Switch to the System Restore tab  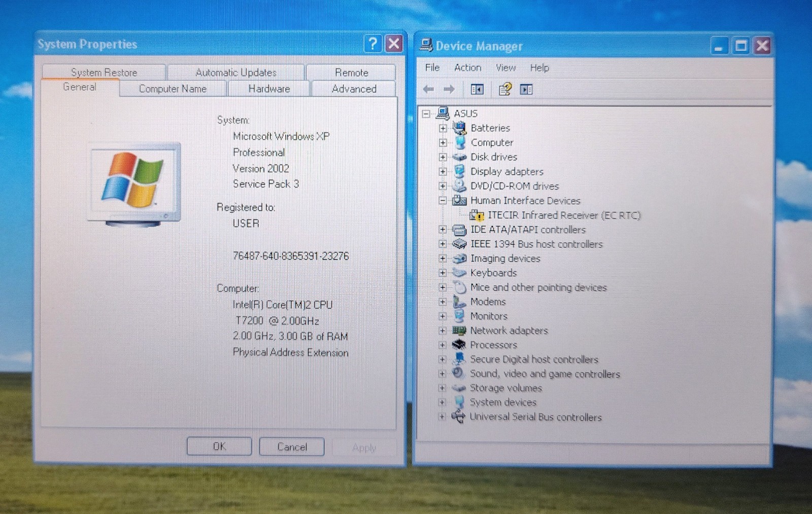coord(104,72)
